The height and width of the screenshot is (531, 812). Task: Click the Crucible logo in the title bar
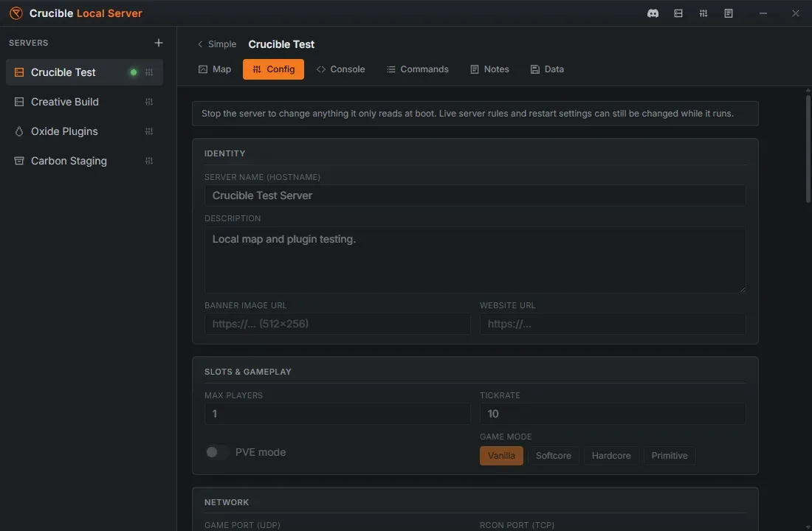point(16,13)
